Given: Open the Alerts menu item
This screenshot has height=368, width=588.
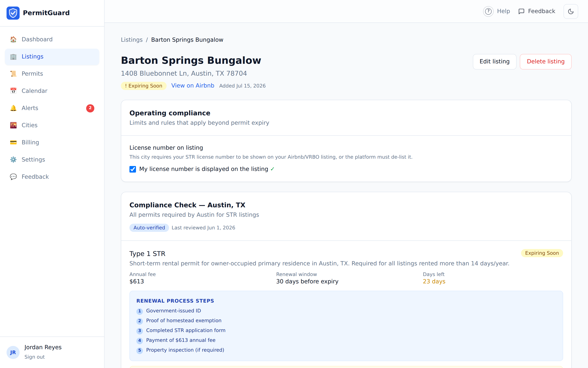Looking at the screenshot, I should [52, 108].
